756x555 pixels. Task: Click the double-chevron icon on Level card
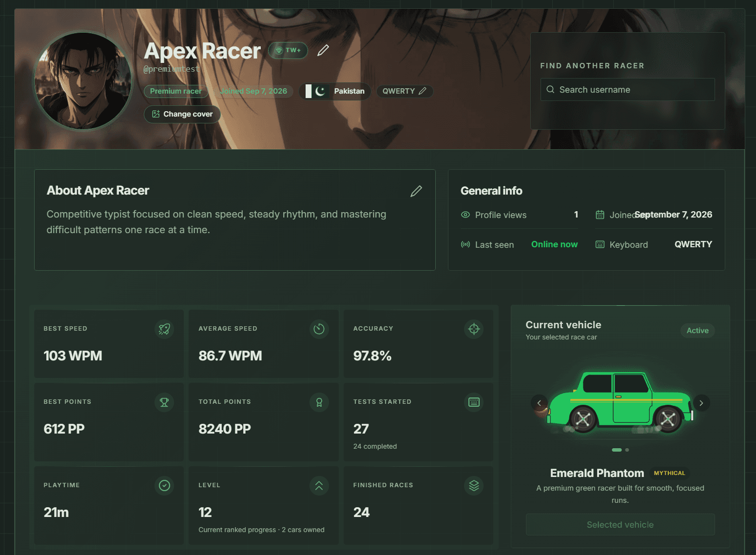(319, 486)
